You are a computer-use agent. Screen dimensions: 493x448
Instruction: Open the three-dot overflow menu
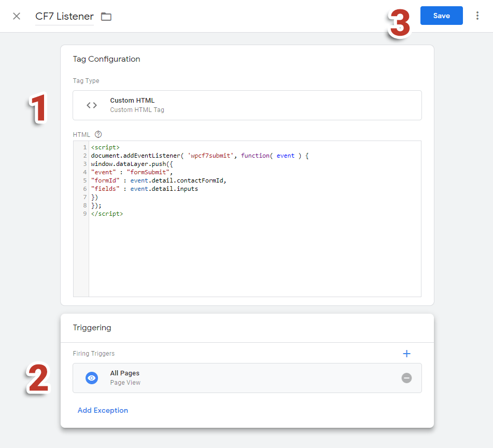477,16
